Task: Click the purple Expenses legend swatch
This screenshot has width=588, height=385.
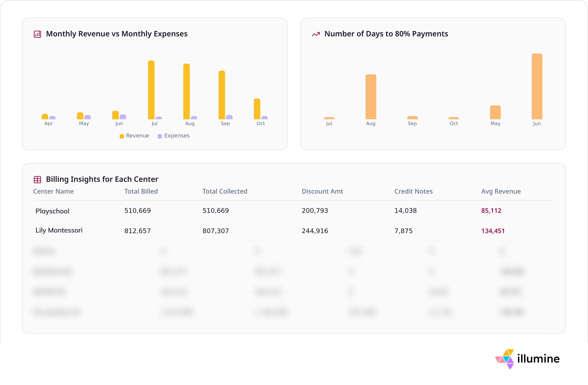Action: pos(160,136)
